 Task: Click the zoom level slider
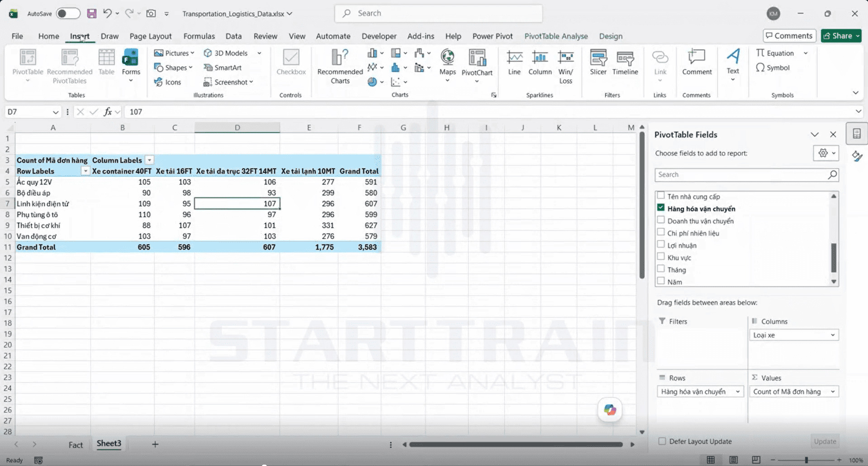[806, 460]
